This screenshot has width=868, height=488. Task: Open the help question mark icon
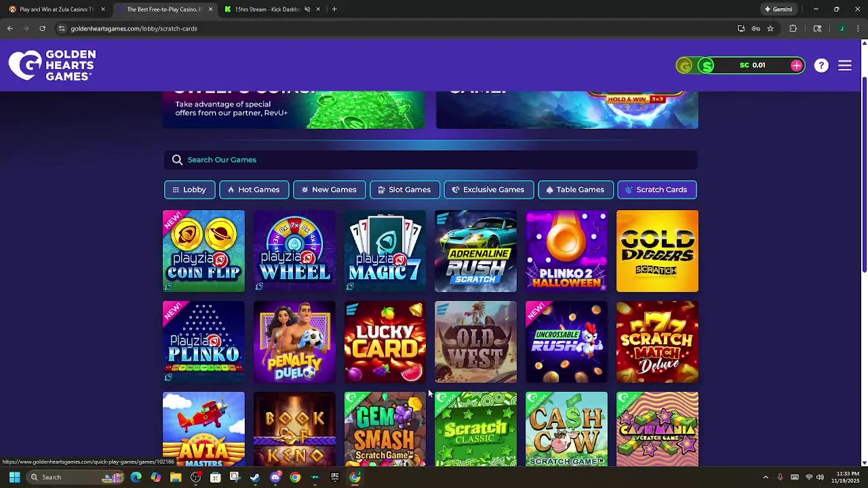[x=821, y=66]
